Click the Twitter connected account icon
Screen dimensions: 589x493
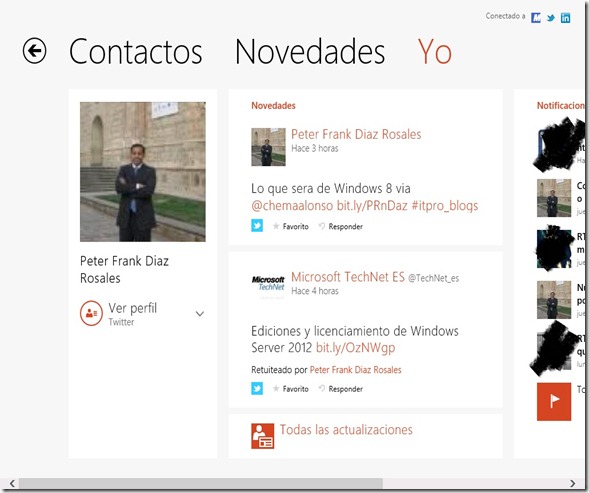[x=551, y=18]
